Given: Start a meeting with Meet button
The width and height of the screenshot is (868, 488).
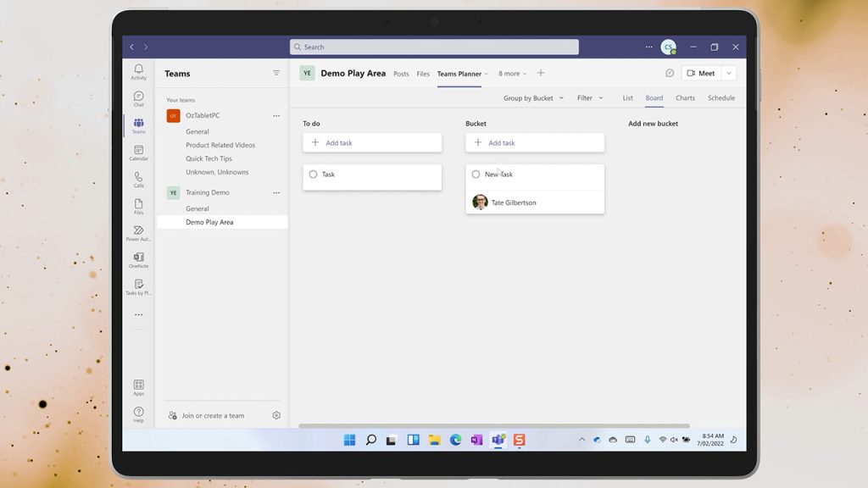Looking at the screenshot, I should pos(701,73).
